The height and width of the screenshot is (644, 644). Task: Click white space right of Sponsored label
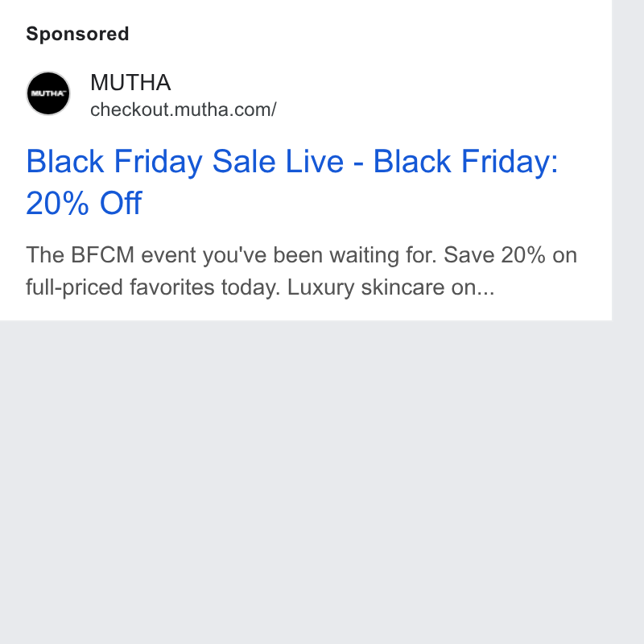369,34
